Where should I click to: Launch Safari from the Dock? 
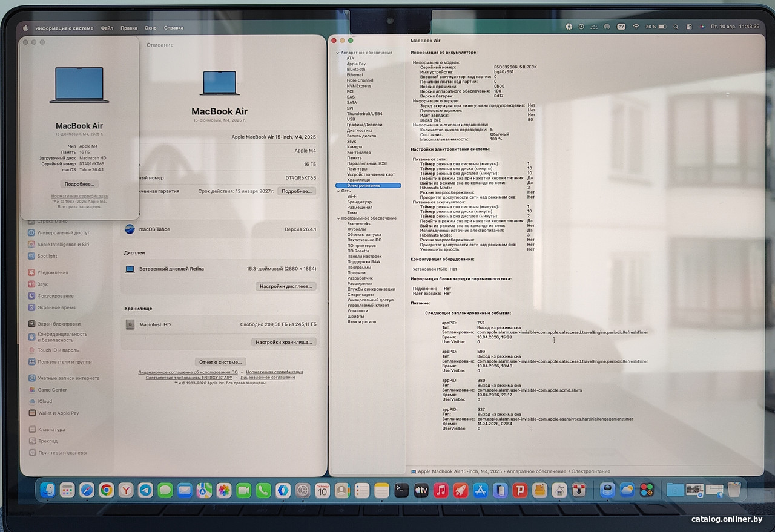pos(87,490)
